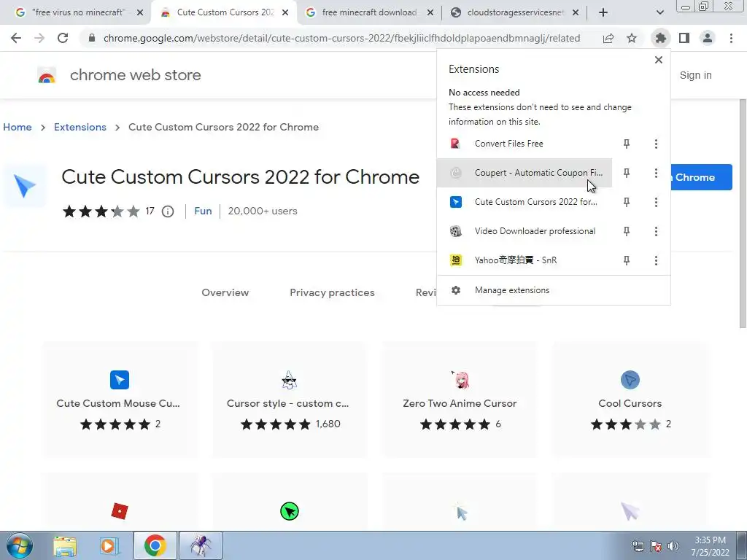This screenshot has height=560, width=747.
Task: Click the Extensions puzzle piece icon
Action: coord(661,38)
